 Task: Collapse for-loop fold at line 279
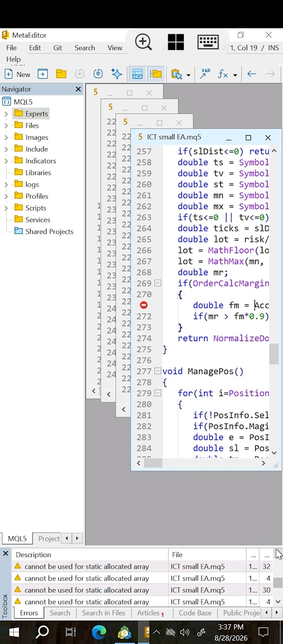158,393
